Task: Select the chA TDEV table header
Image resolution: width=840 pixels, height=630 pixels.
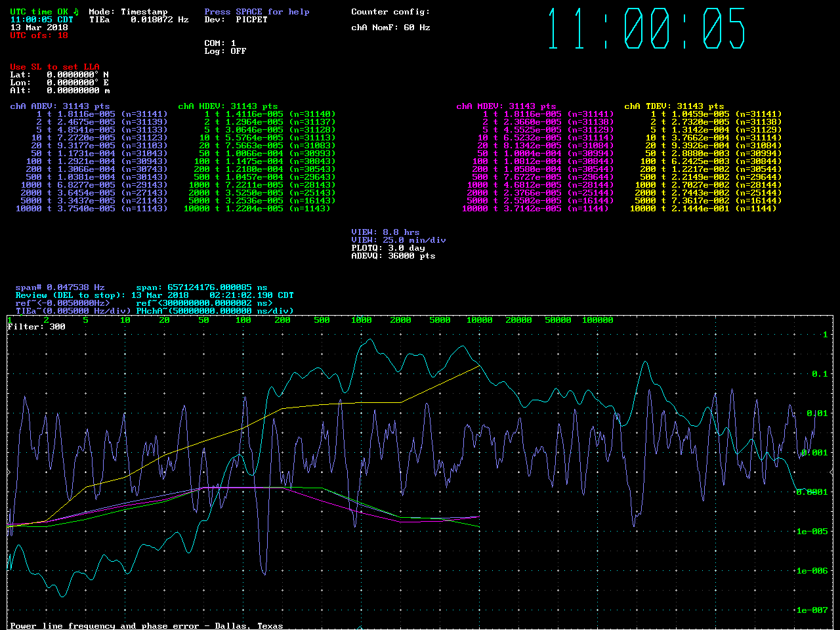Action: [x=674, y=106]
